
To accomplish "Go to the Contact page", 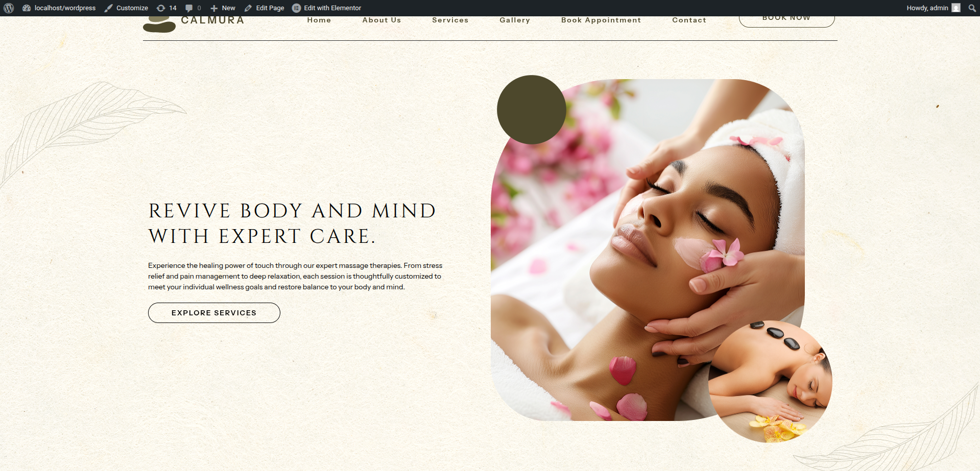I will (689, 20).
